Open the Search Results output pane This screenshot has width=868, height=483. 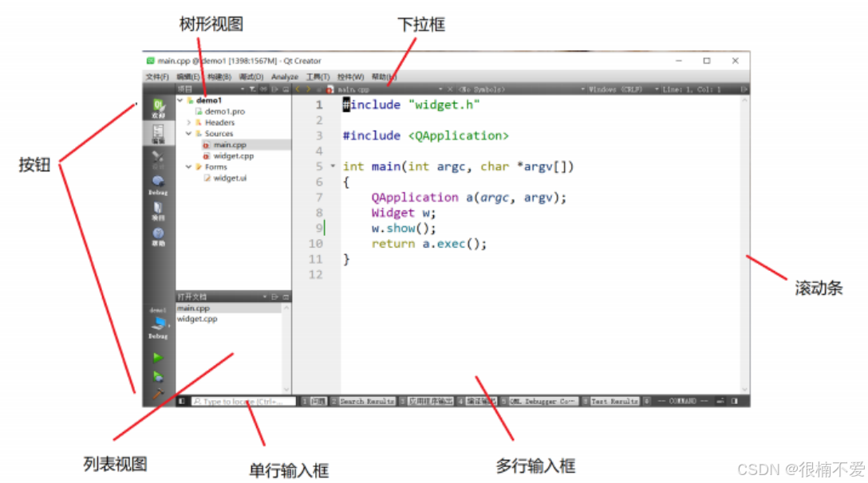point(363,401)
